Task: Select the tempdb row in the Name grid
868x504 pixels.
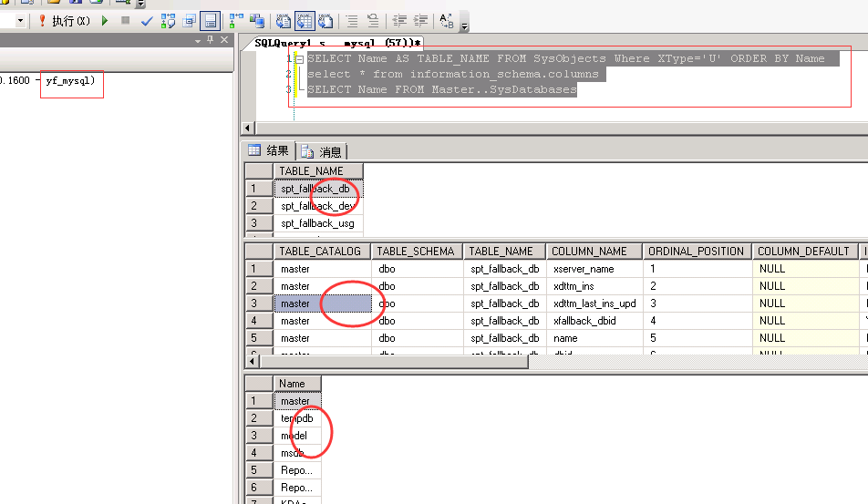Action: tap(296, 418)
